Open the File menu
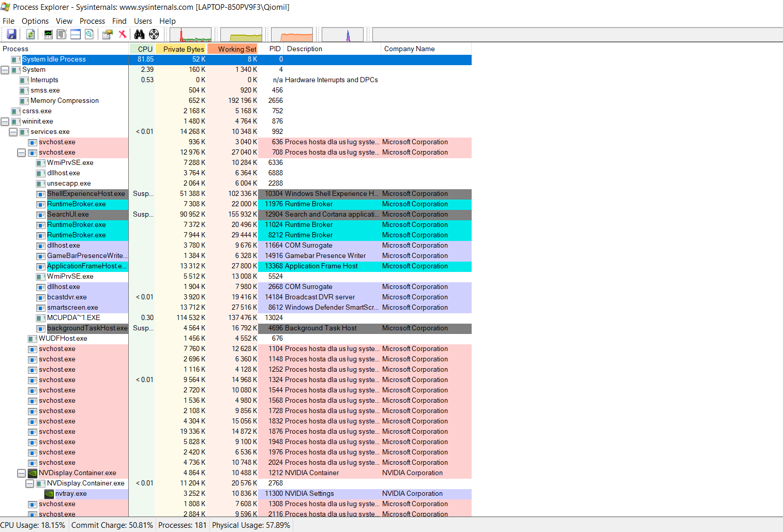 pos(9,21)
